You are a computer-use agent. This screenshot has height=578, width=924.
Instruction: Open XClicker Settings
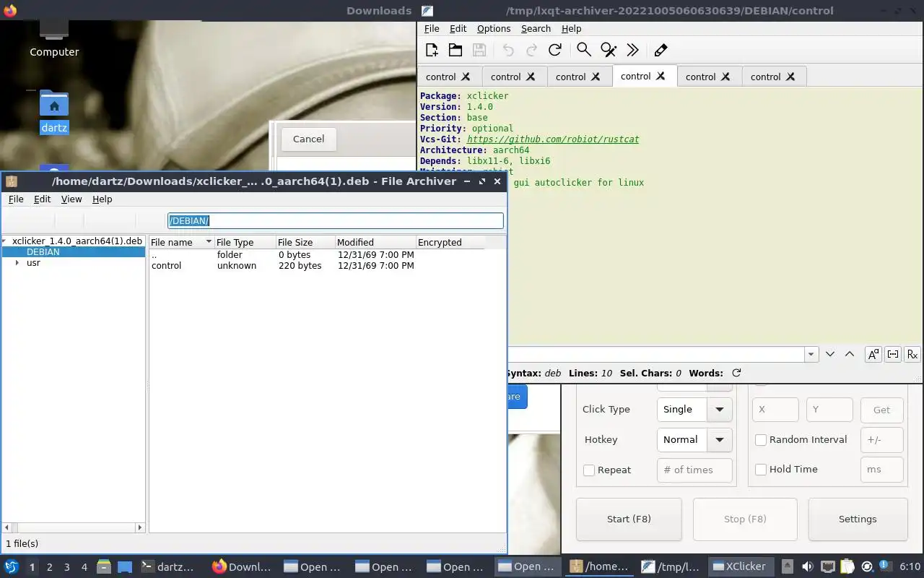click(858, 519)
